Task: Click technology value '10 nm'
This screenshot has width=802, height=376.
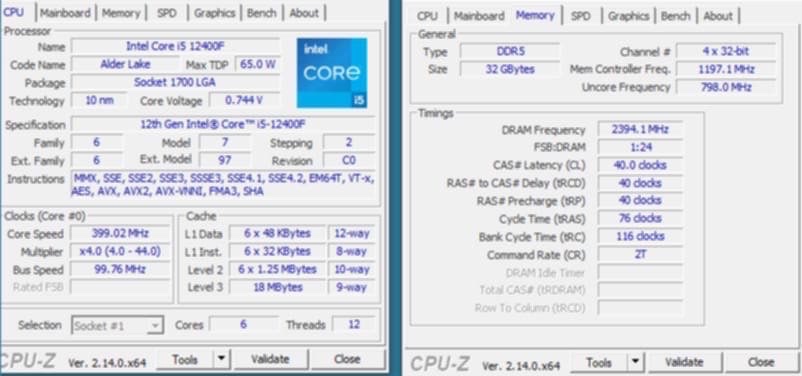Action: click(99, 100)
